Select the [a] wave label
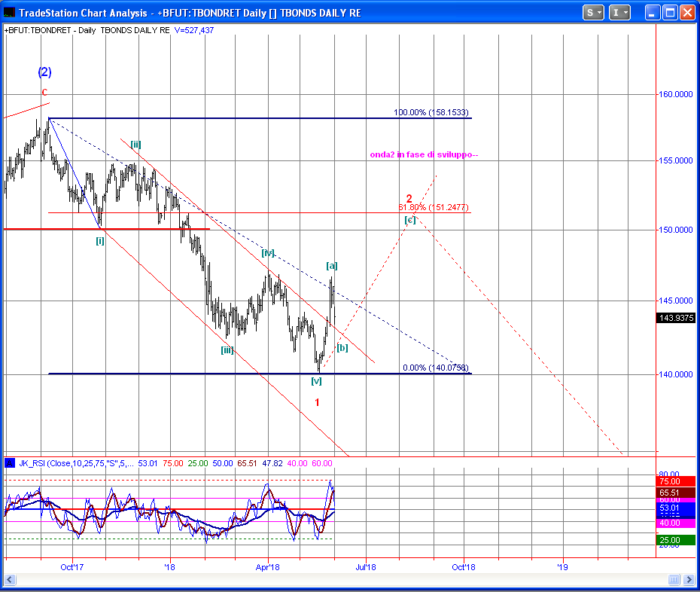Screen dimensions: 700x592 332,266
